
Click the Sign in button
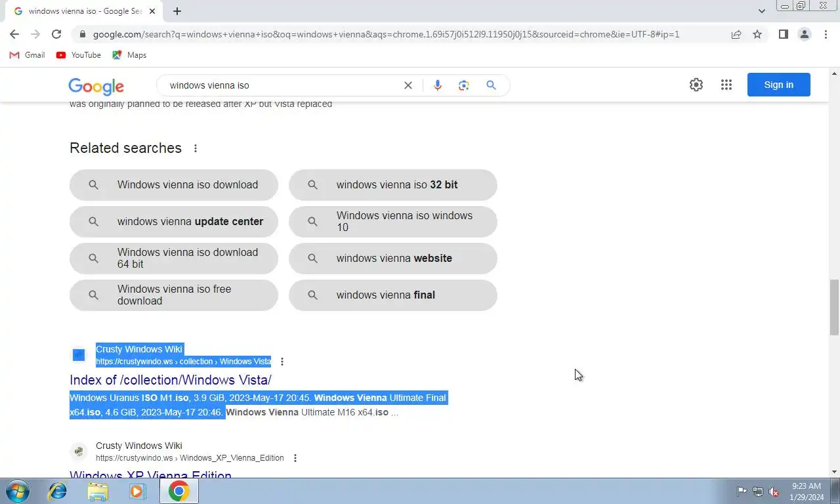tap(779, 85)
